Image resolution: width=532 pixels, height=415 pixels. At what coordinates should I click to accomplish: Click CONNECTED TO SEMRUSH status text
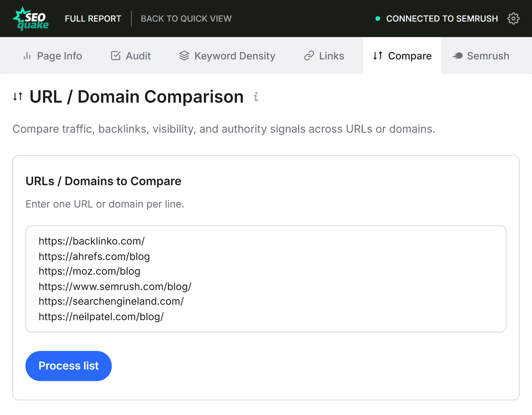tap(442, 19)
